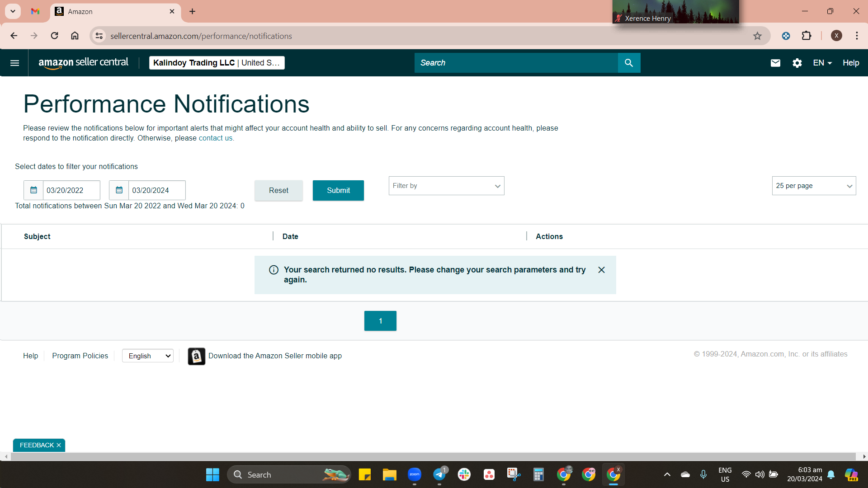The width and height of the screenshot is (868, 488).
Task: Open Slack from the taskbar
Action: 464,474
